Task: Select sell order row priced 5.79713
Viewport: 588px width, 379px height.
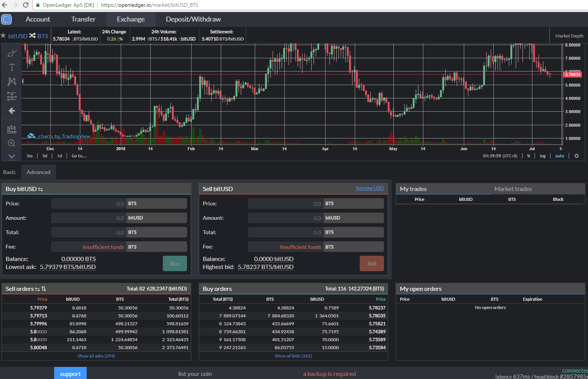Action: [x=96, y=316]
